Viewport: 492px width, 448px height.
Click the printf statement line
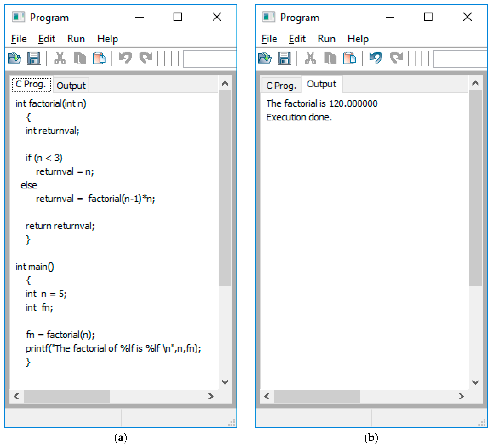coord(113,349)
